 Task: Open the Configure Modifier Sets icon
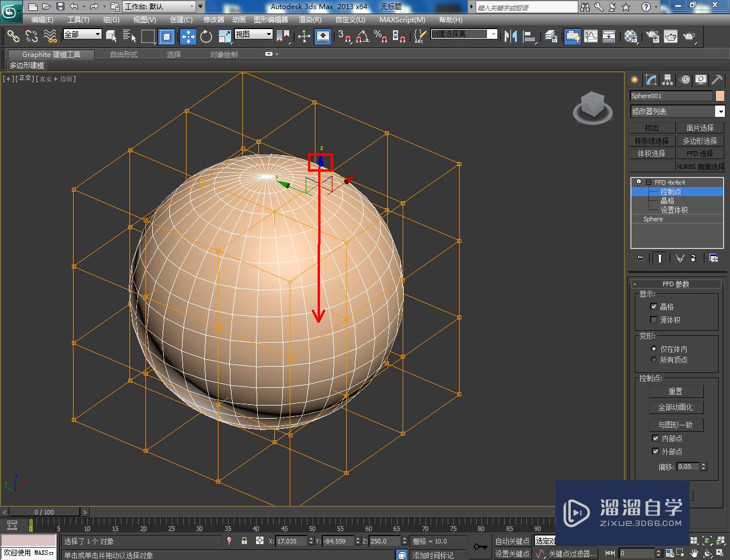point(713,258)
